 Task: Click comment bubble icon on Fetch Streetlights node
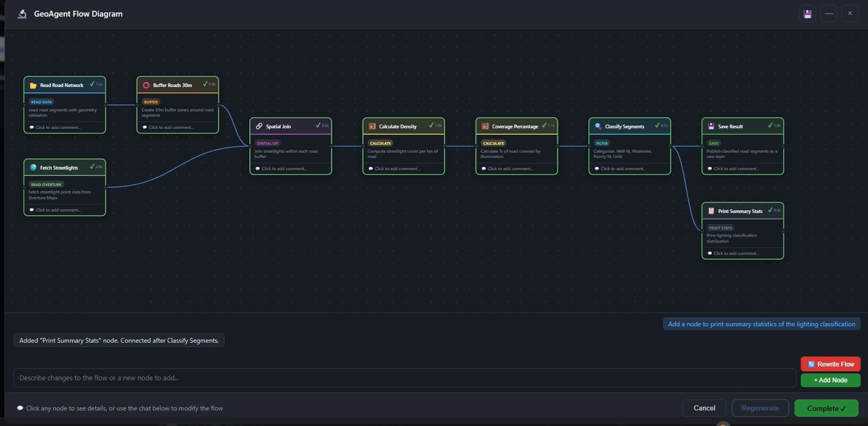pyautogui.click(x=32, y=210)
